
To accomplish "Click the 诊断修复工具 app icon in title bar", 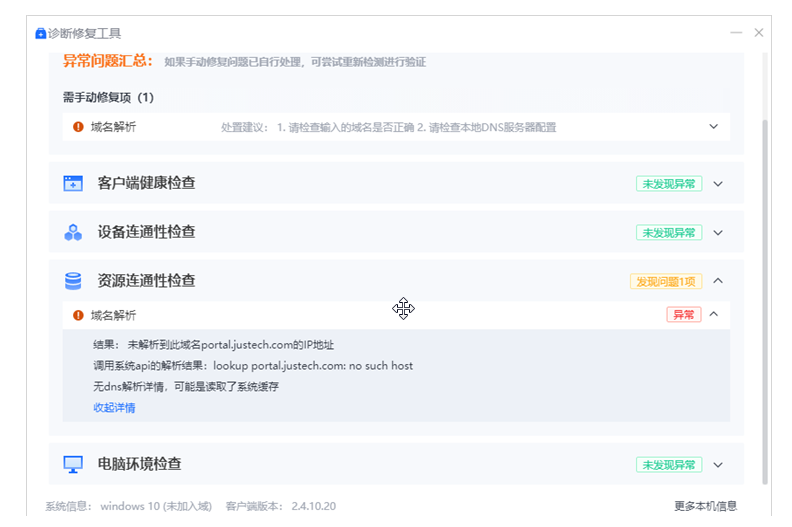I will [40, 33].
